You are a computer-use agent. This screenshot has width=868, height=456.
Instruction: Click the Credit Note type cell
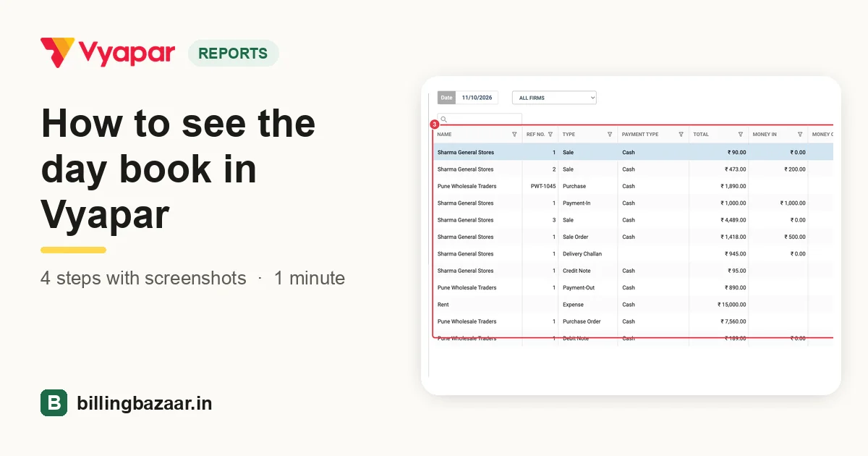(576, 271)
